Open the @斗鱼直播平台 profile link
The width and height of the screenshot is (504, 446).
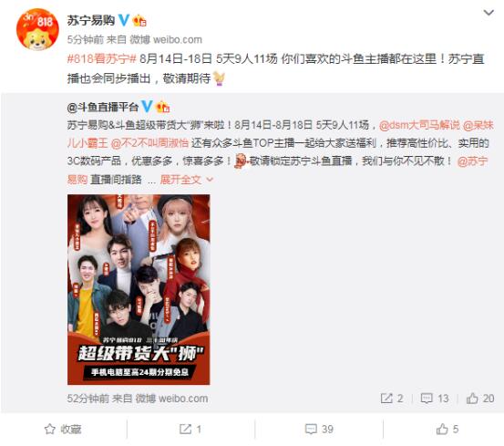[103, 107]
